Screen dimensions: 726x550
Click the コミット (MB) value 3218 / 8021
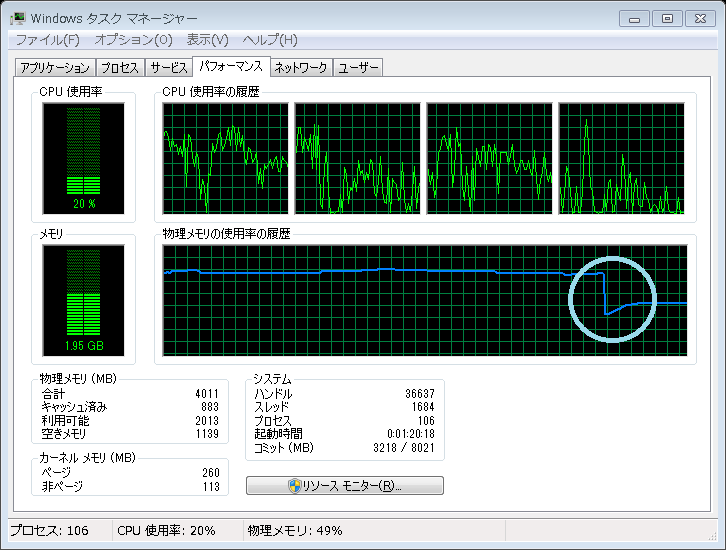(x=404, y=448)
